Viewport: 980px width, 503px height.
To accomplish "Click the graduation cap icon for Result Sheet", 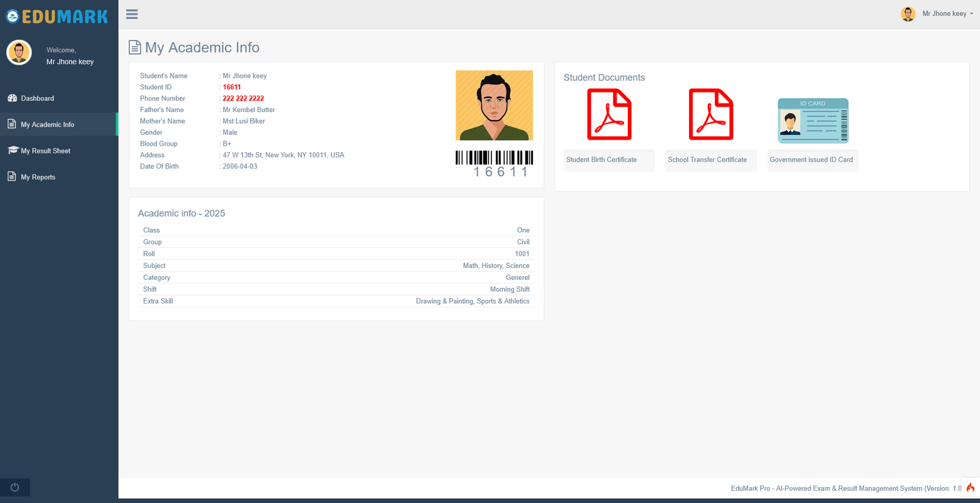I will [x=13, y=150].
